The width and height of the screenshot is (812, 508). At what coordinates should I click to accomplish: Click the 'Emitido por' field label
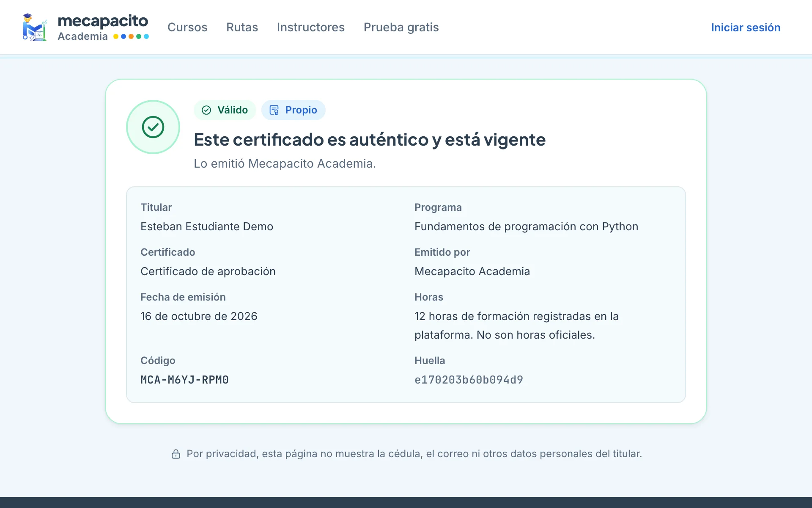442,252
